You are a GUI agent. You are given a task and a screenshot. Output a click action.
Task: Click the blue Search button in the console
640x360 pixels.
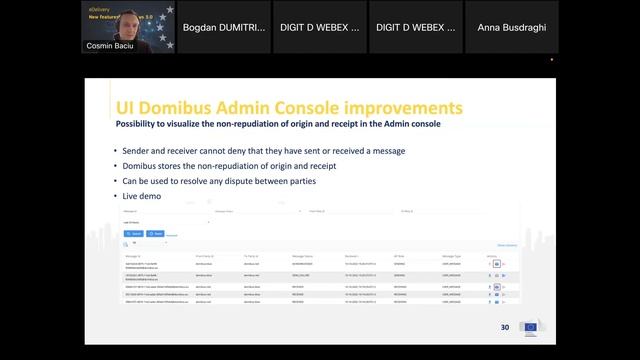point(134,233)
